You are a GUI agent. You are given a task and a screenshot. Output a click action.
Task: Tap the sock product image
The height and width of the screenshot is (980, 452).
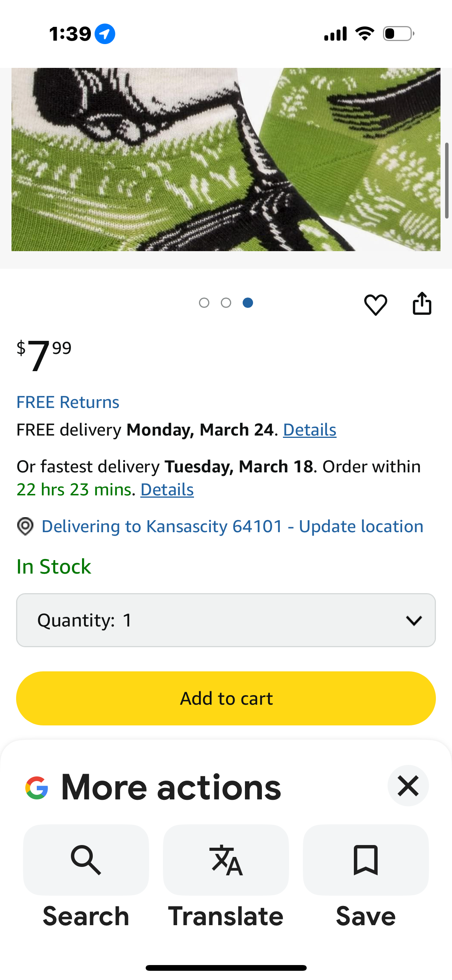pyautogui.click(x=226, y=159)
